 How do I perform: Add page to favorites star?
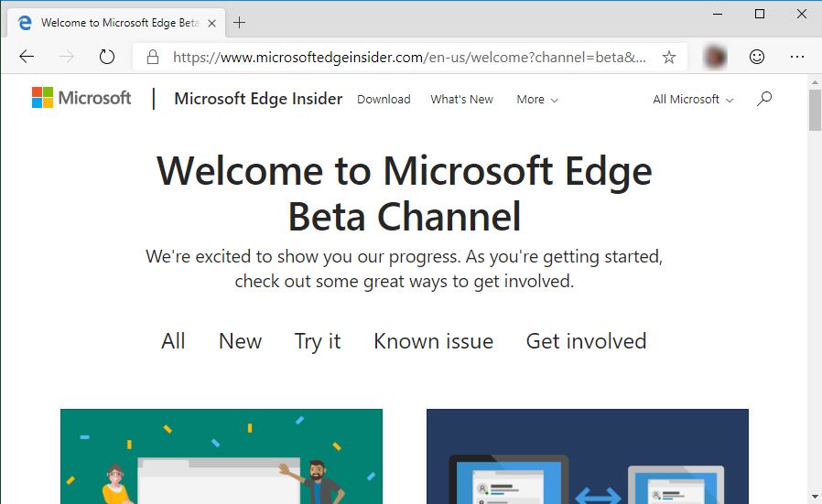coord(669,57)
